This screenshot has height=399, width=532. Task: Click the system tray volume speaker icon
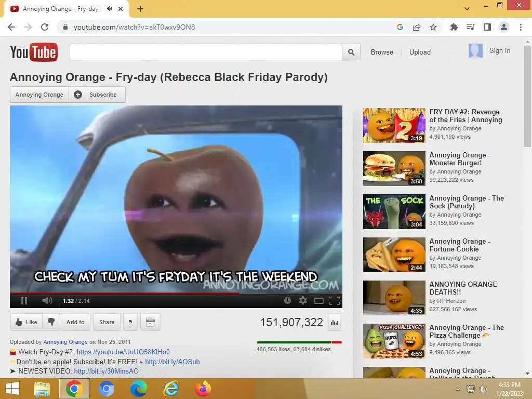point(483,389)
